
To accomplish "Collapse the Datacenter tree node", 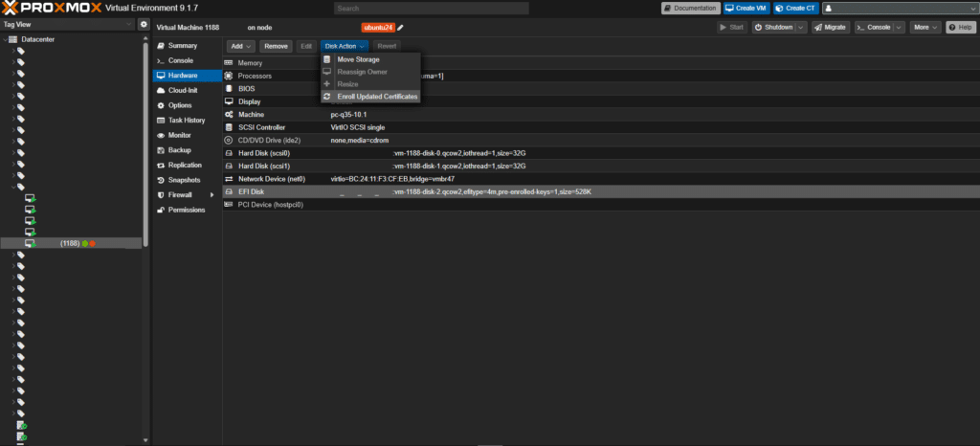I will (x=4, y=39).
